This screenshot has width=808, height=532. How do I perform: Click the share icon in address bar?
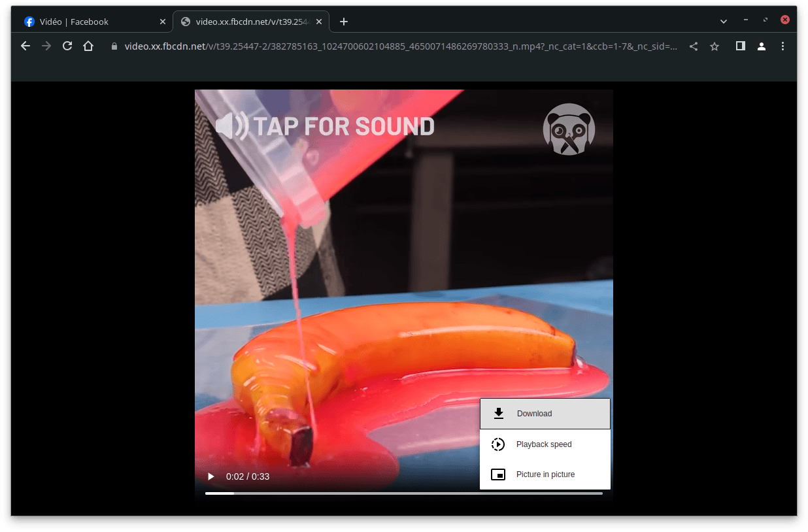coord(694,46)
